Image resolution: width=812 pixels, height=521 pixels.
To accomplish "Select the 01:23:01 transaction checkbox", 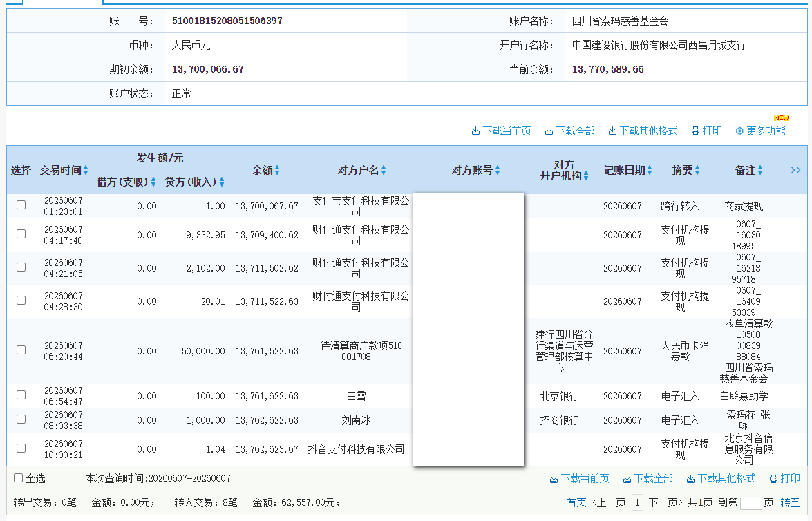I will pos(21,205).
